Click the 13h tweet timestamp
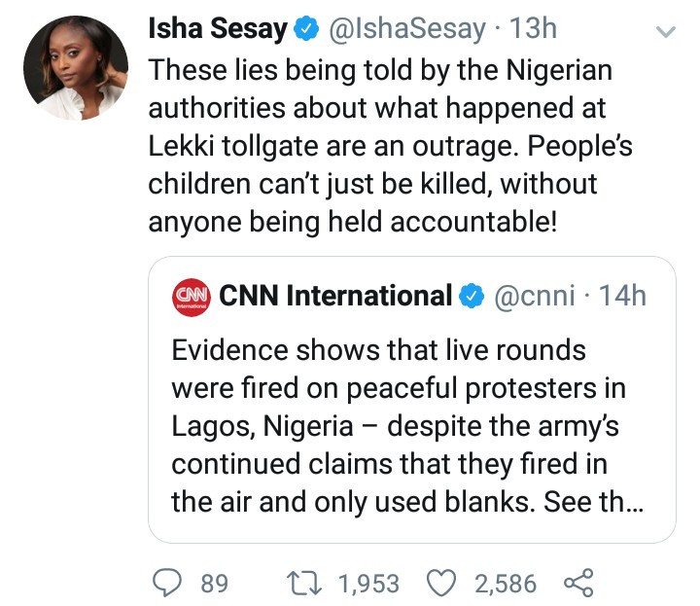This screenshot has width=700, height=606. [533, 30]
